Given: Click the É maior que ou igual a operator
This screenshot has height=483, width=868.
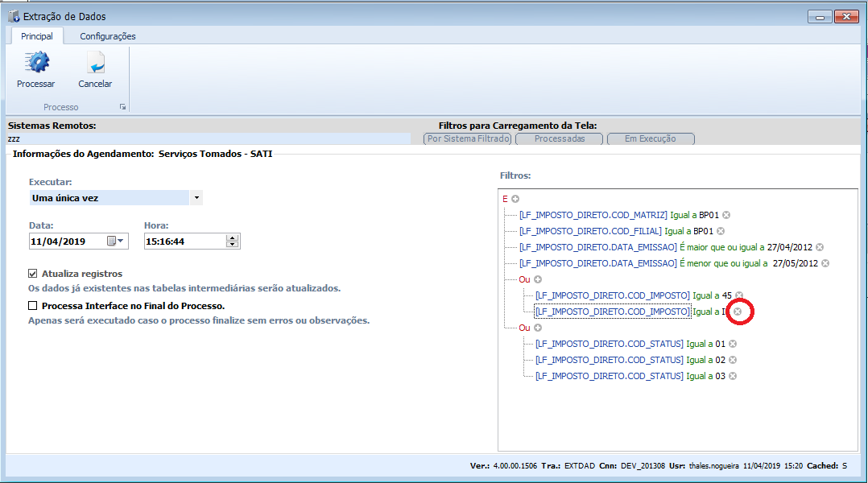Looking at the screenshot, I should tap(721, 247).
